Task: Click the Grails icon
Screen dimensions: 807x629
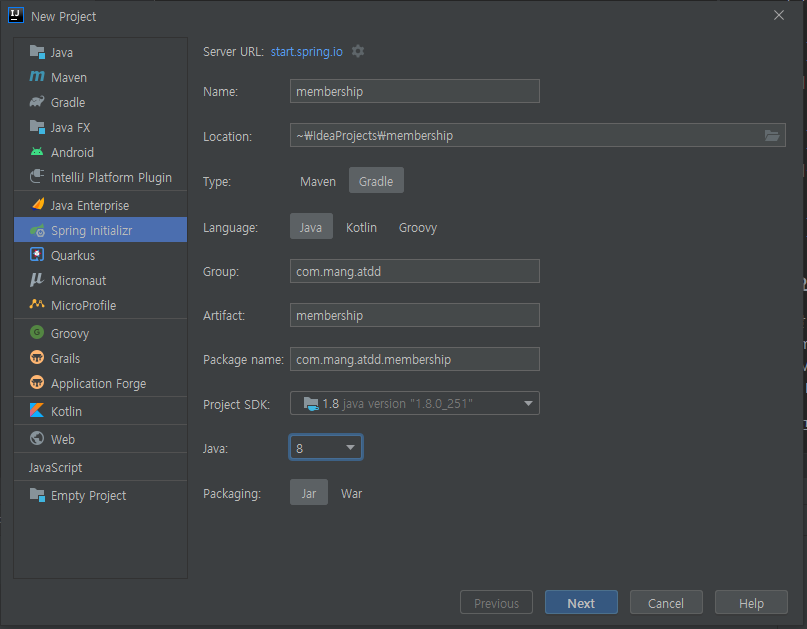Action: pyautogui.click(x=37, y=357)
